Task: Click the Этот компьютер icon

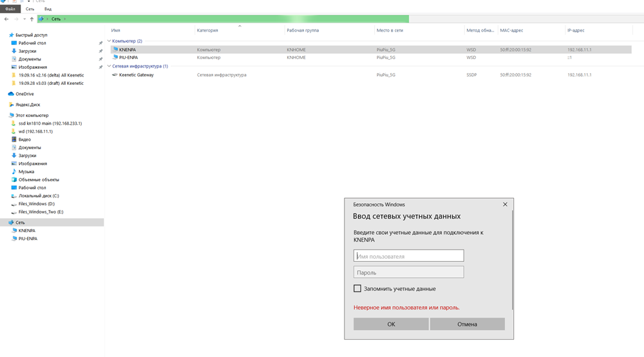Action: (x=11, y=115)
